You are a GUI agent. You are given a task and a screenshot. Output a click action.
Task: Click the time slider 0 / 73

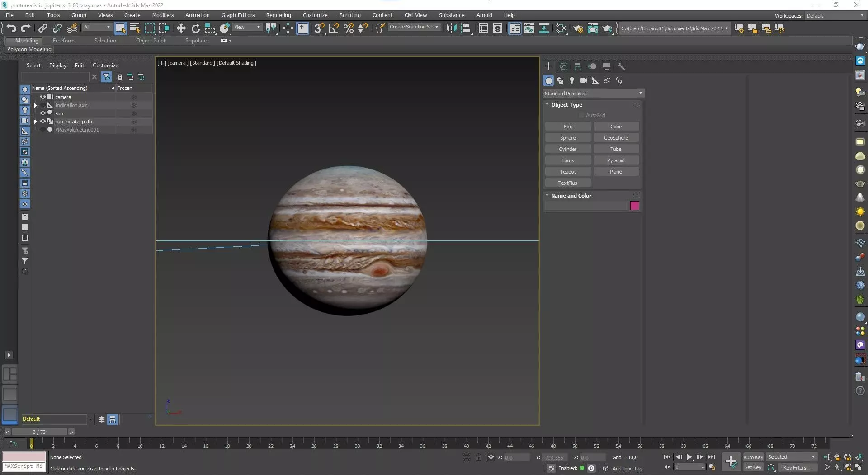click(39, 432)
